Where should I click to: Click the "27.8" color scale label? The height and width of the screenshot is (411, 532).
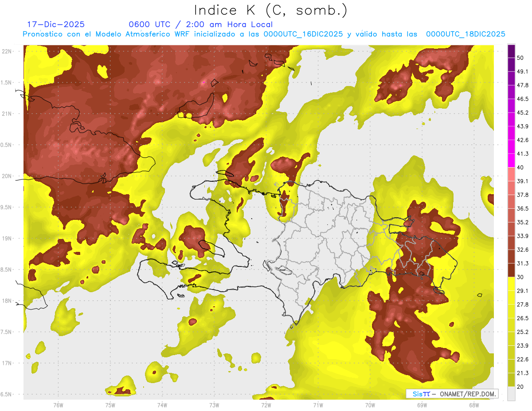pos(523,304)
